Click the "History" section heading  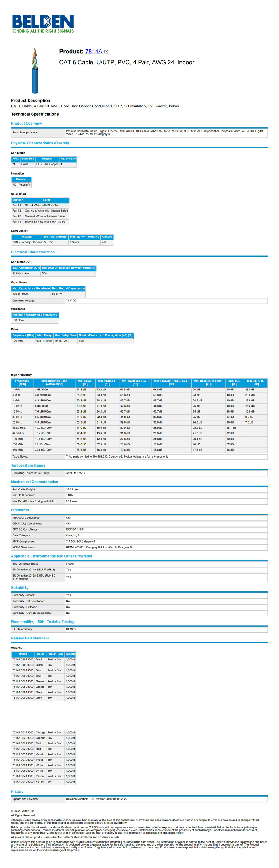[17, 792]
